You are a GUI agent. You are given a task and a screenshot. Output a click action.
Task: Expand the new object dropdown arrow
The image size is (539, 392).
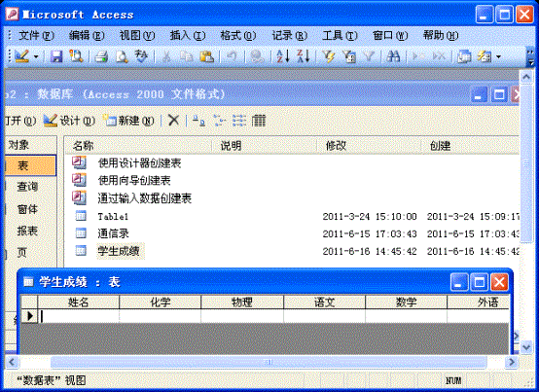click(498, 56)
